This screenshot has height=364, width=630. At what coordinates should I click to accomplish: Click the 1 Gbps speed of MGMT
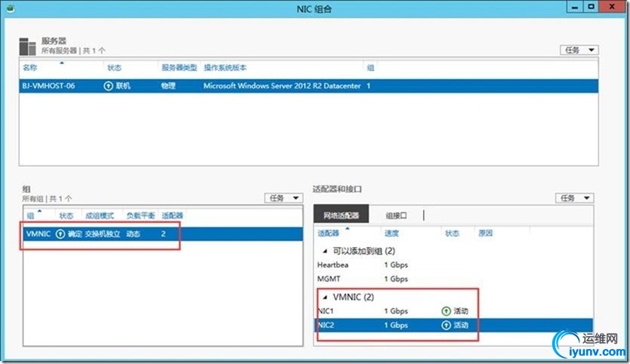[396, 279]
